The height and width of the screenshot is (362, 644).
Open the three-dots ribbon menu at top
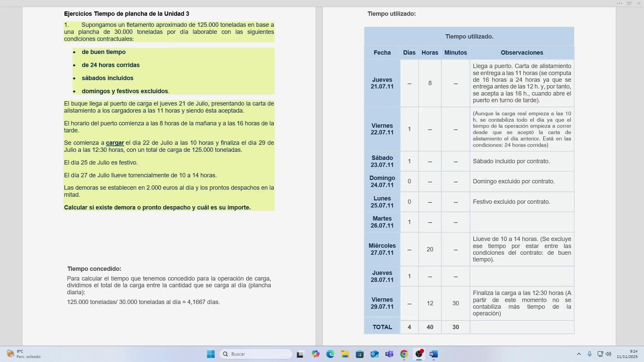click(x=619, y=3)
